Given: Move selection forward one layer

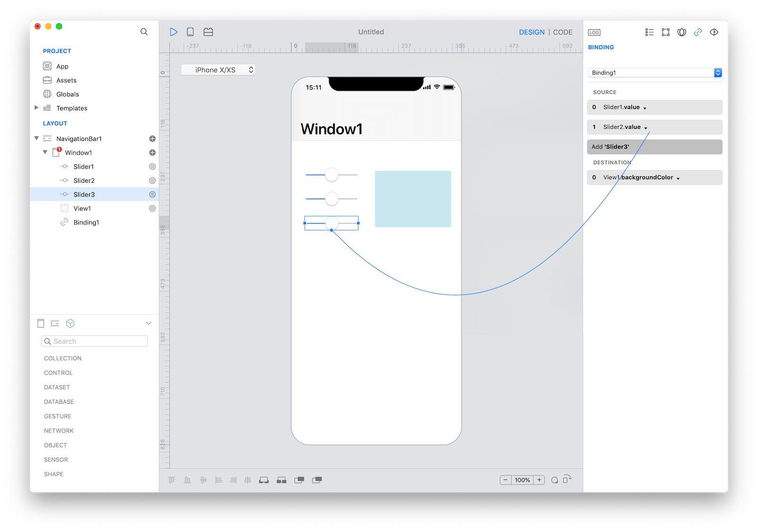Looking at the screenshot, I should tap(299, 480).
